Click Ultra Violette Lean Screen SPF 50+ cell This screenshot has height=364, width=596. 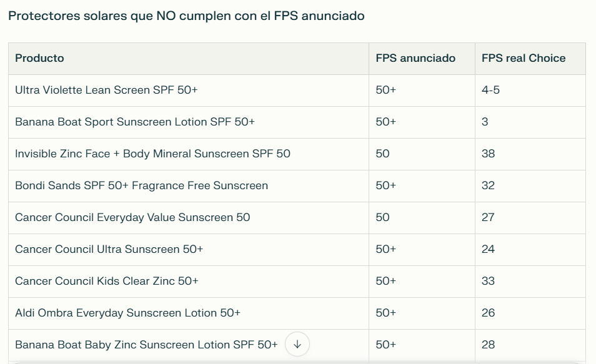tap(189, 91)
